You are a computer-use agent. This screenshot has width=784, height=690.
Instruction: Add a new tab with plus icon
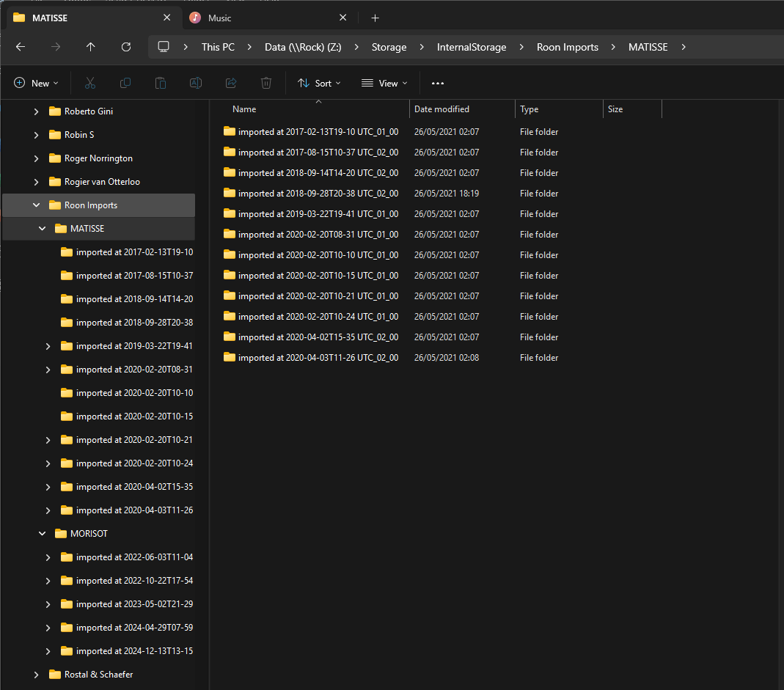375,18
